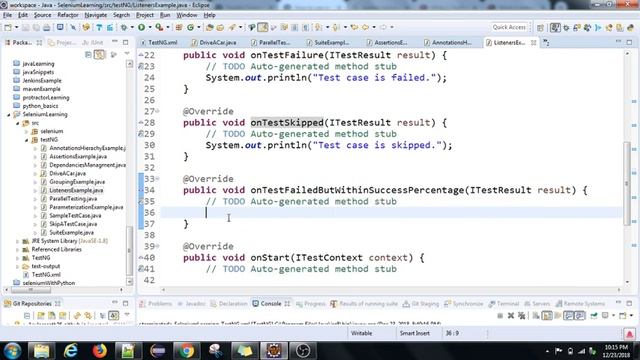
Task: Open the Window menu
Action: [x=187, y=15]
